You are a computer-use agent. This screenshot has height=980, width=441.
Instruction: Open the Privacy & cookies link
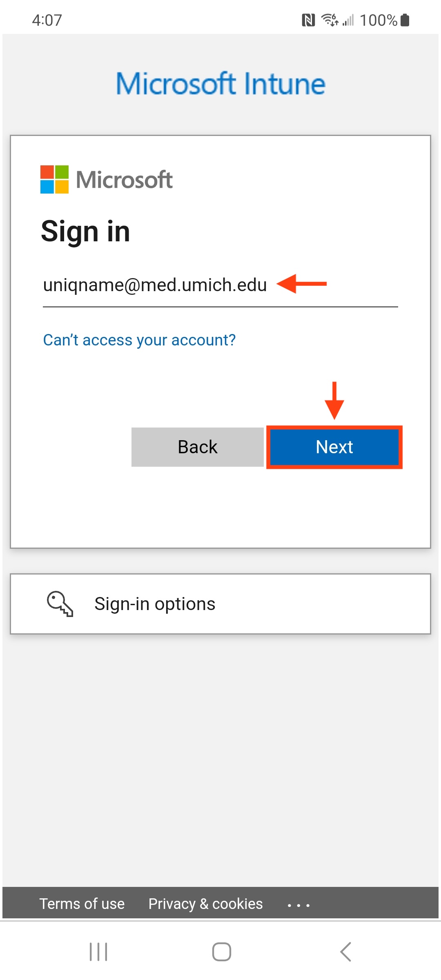click(x=205, y=904)
